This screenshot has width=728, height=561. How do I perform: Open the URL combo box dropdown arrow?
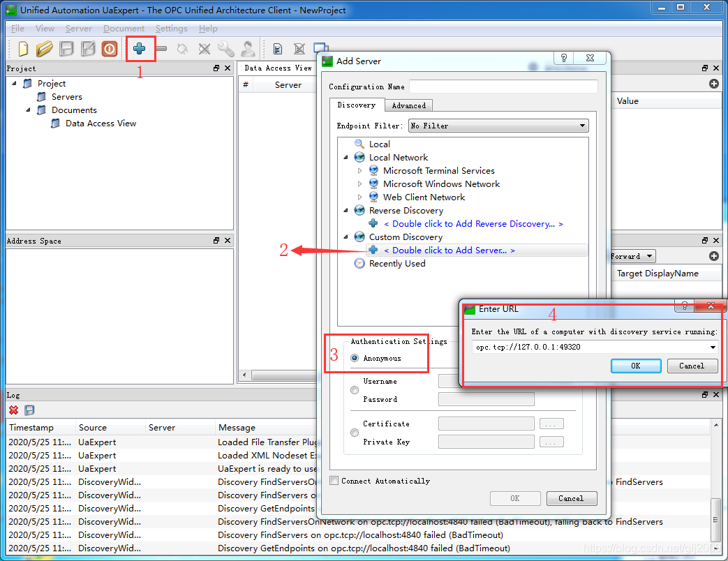(713, 347)
